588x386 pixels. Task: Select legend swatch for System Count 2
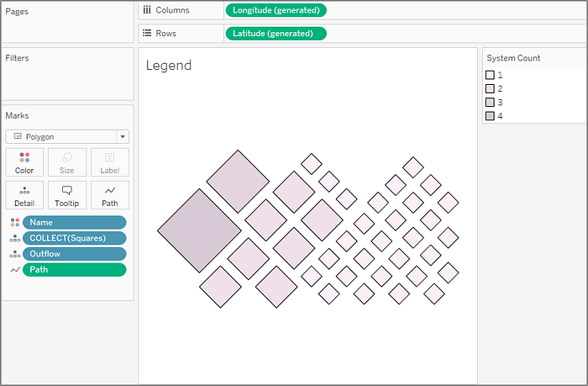click(x=490, y=88)
